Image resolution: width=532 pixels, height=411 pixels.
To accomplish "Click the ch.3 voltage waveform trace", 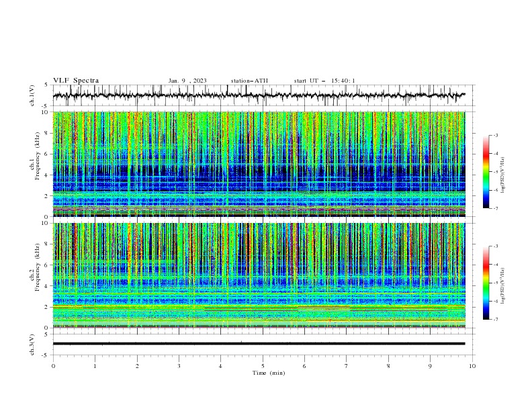I will (x=259, y=344).
